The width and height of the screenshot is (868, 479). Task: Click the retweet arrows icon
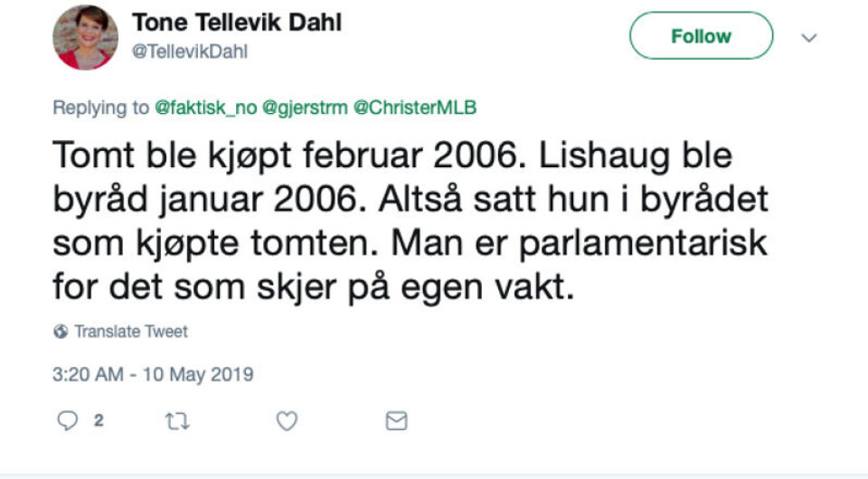(177, 421)
